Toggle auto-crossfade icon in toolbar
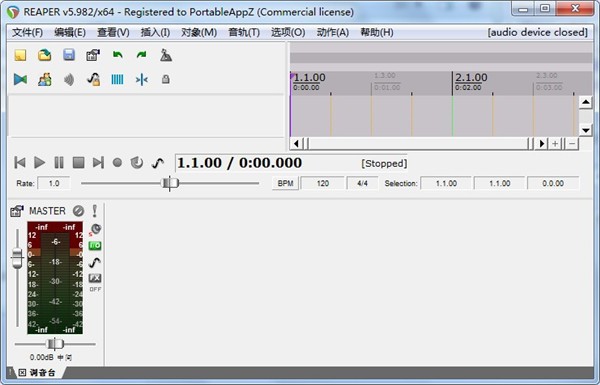The image size is (600, 385). pyautogui.click(x=20, y=79)
